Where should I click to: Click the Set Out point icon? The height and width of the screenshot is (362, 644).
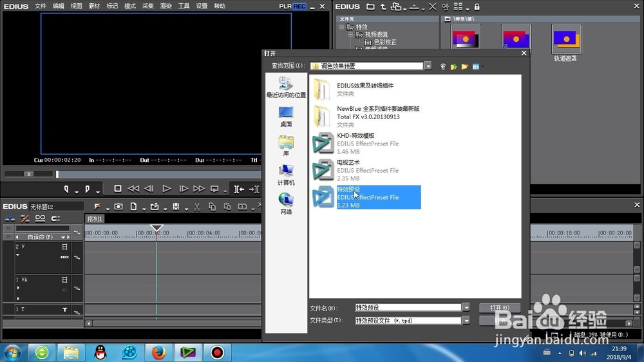click(87, 189)
